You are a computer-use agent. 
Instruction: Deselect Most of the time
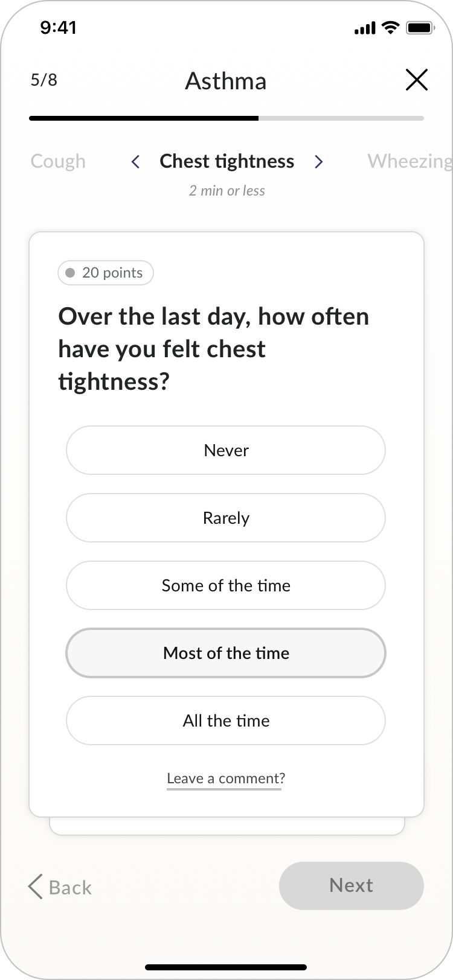(x=226, y=653)
